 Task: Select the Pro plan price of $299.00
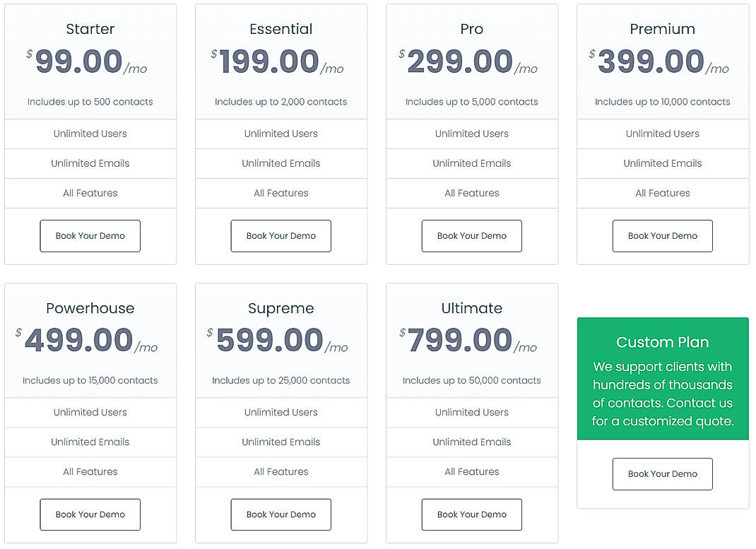coord(471,60)
